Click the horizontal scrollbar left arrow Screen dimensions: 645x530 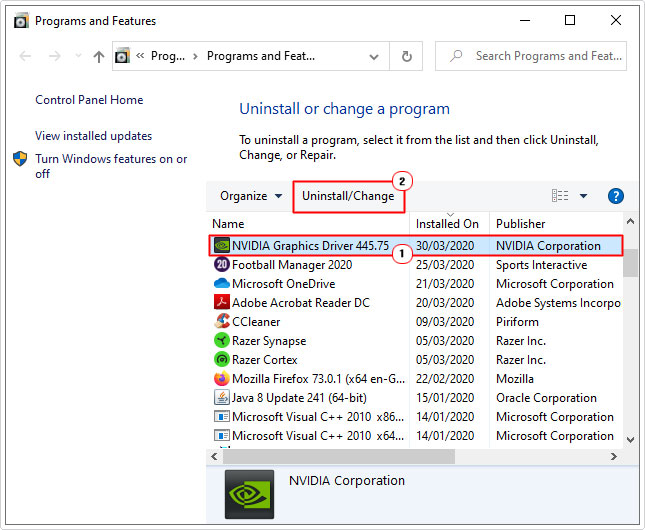[214, 456]
